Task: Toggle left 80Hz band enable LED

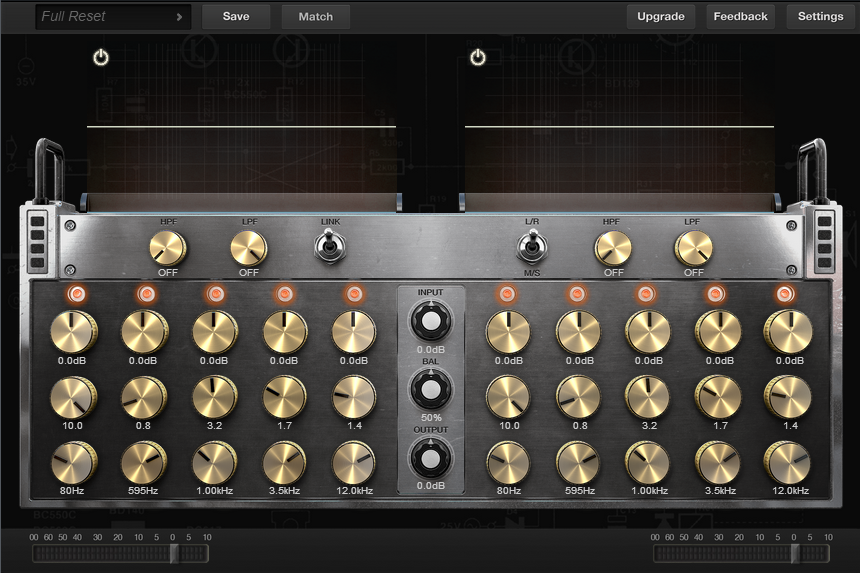Action: 76,294
